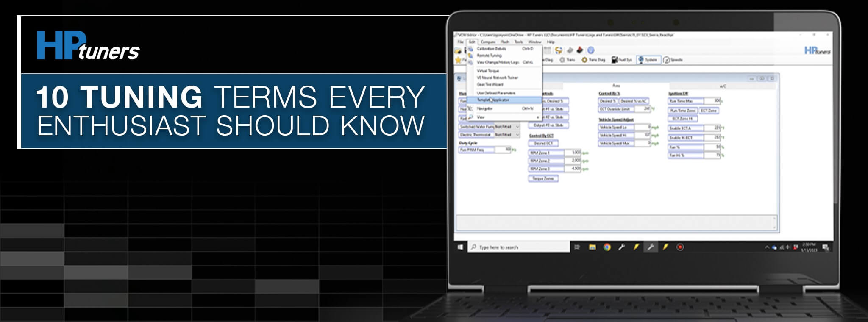Click the Trans Diag gear icon
Screen dimensions: 868x322
coord(584,60)
